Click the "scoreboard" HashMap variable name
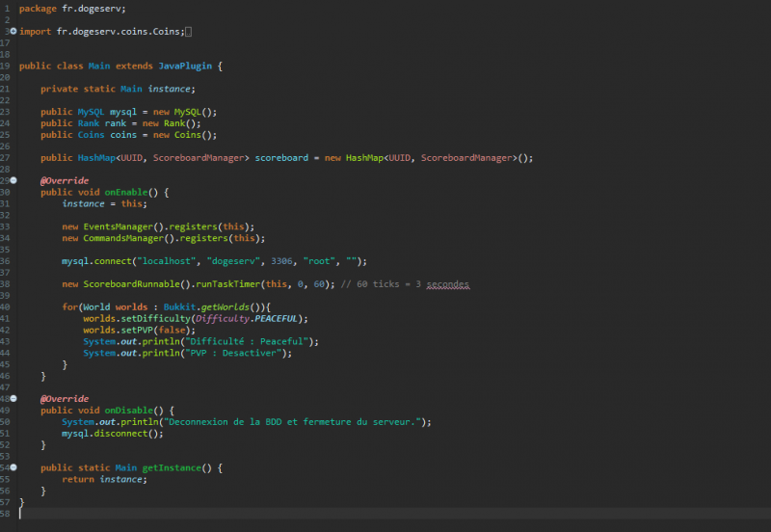 281,158
